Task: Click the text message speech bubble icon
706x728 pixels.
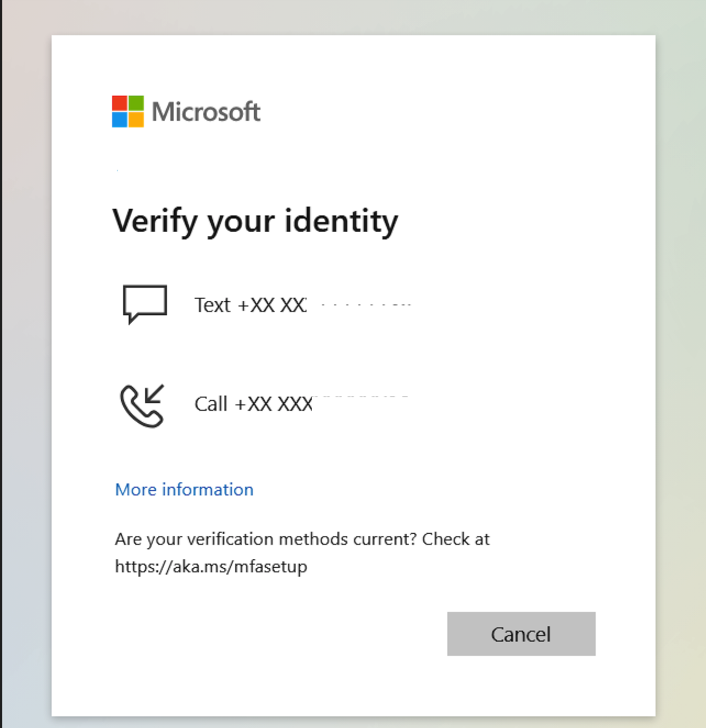Action: 145,305
